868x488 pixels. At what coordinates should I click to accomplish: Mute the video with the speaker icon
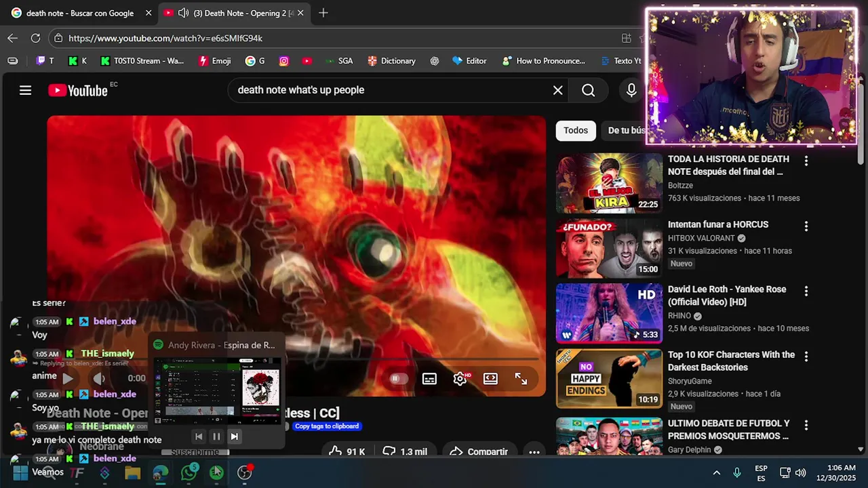pyautogui.click(x=98, y=378)
